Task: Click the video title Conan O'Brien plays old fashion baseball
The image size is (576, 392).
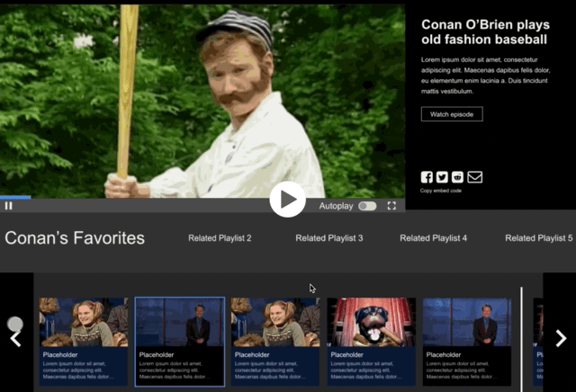Action: pyautogui.click(x=485, y=32)
